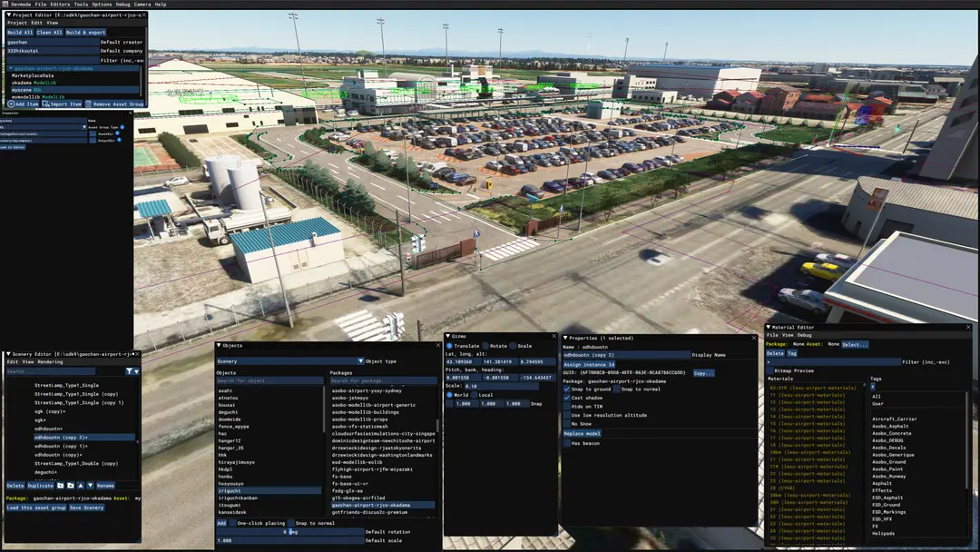Click the Search for object input field

[x=269, y=380]
